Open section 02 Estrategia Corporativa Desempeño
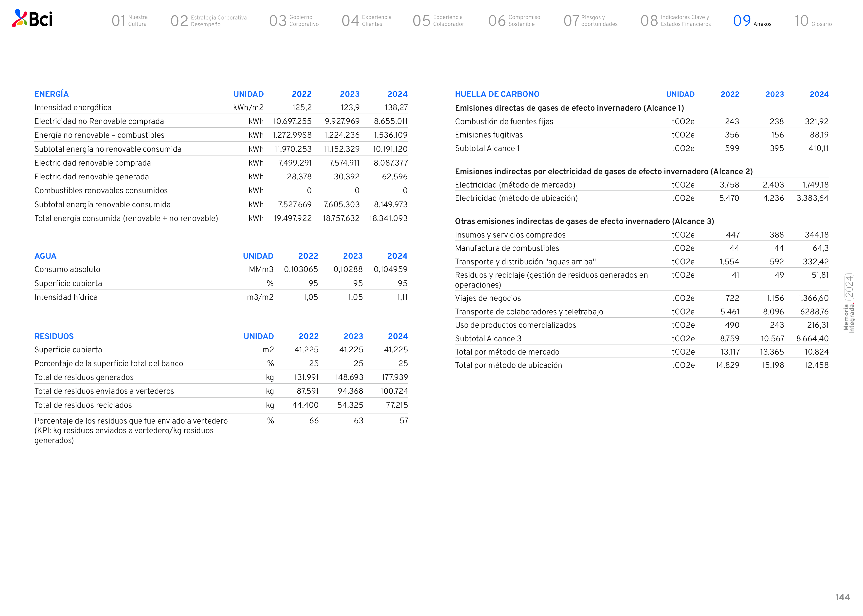Screen dimensions: 863x616 [x=208, y=20]
